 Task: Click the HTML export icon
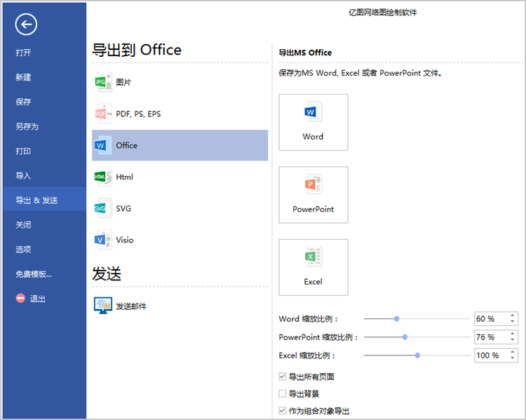pyautogui.click(x=103, y=177)
